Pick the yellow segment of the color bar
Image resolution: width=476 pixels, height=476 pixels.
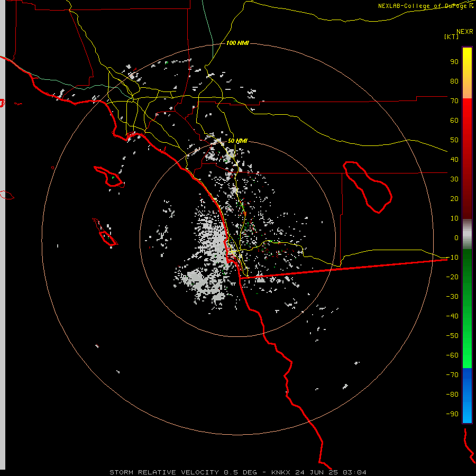[x=467, y=73]
